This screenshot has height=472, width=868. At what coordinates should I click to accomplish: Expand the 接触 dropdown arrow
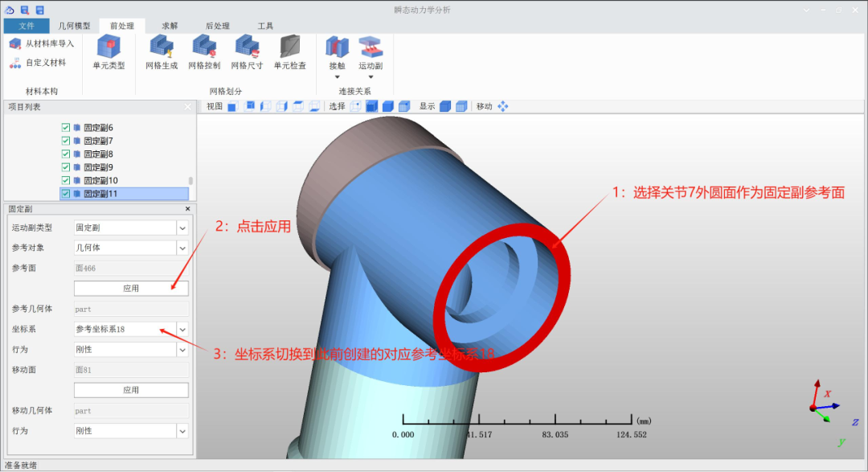(337, 77)
